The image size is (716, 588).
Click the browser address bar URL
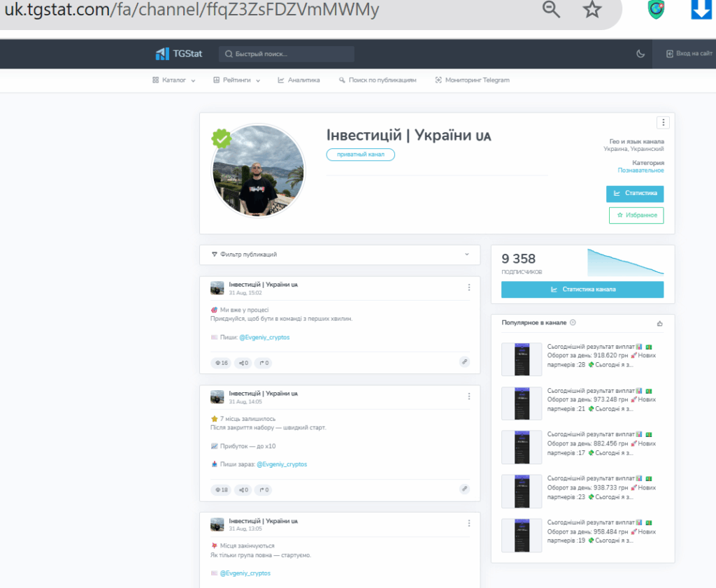click(192, 10)
